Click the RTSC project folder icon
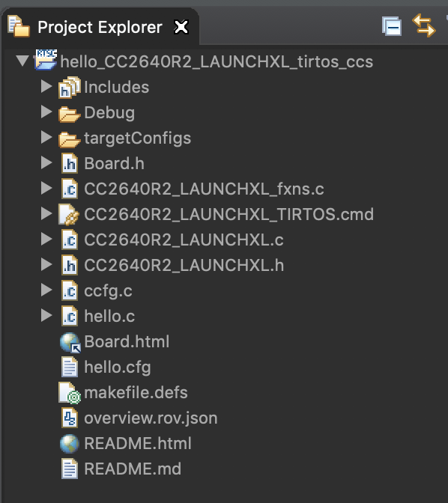This screenshot has width=448, height=503. [x=46, y=60]
